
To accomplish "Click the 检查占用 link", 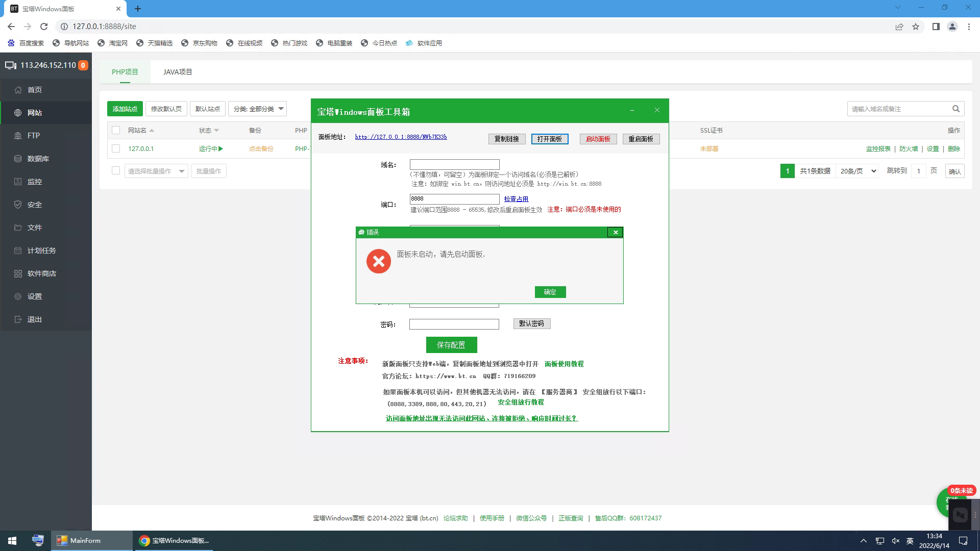I will pyautogui.click(x=516, y=199).
